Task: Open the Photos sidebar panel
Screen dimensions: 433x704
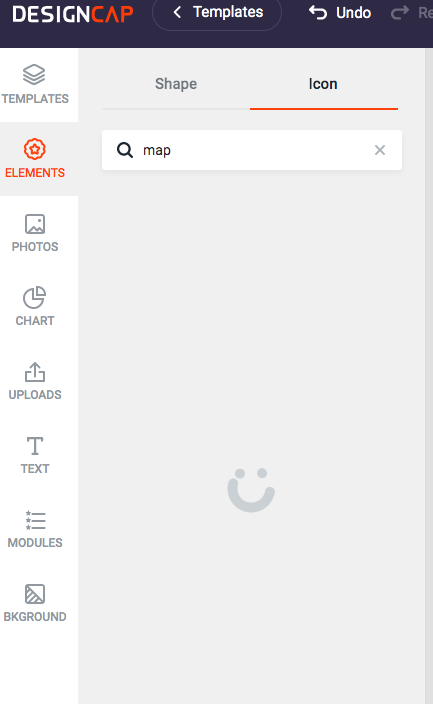Action: [35, 233]
